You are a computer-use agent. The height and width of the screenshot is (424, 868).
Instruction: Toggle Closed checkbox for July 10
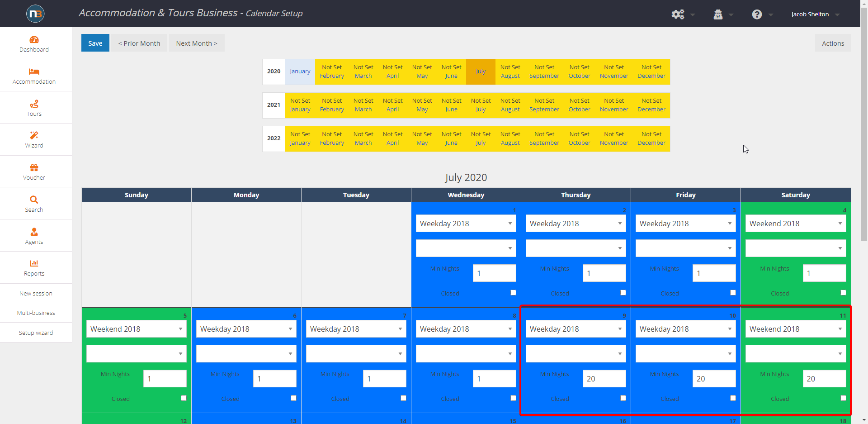(x=733, y=398)
